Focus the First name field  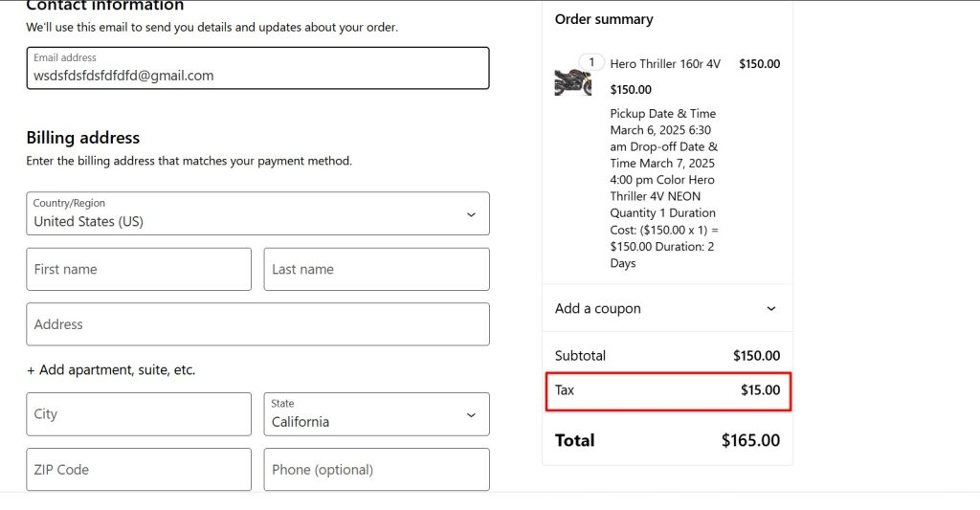[x=139, y=270]
